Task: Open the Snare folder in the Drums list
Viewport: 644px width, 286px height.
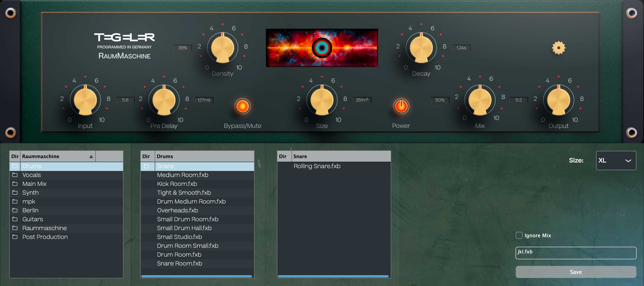Action: pos(165,166)
